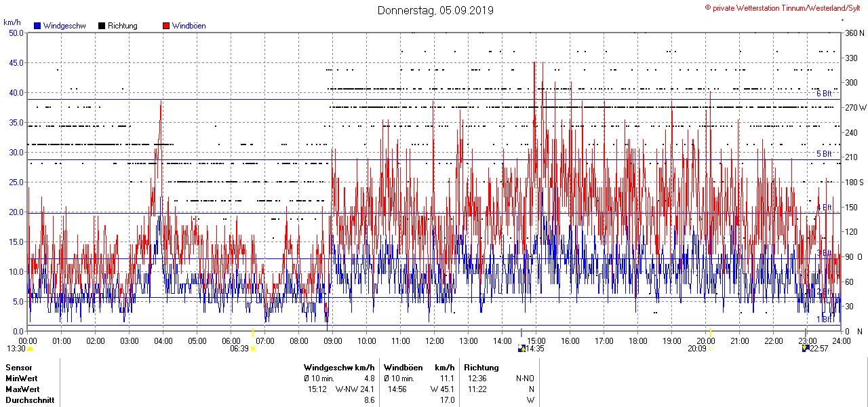
Task: Click the max gust time 14:56
Action: (x=397, y=389)
